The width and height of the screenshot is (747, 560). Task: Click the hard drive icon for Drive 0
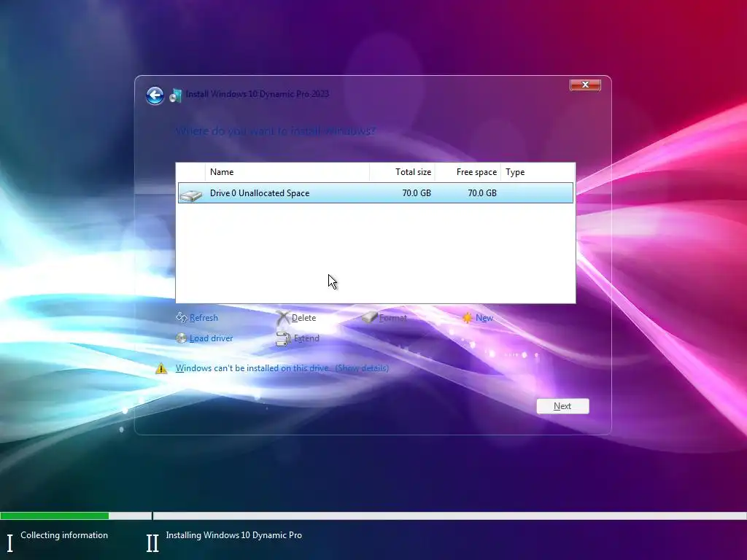(191, 195)
